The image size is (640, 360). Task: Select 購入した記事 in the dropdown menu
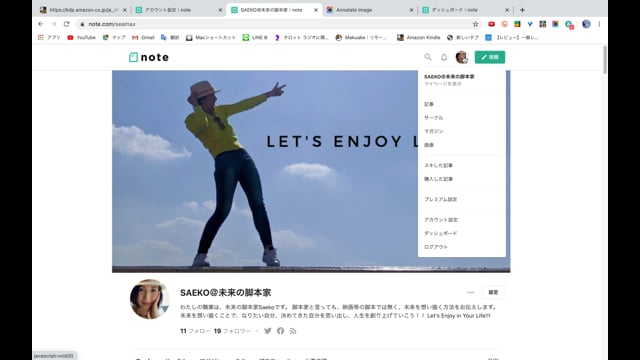click(x=438, y=179)
